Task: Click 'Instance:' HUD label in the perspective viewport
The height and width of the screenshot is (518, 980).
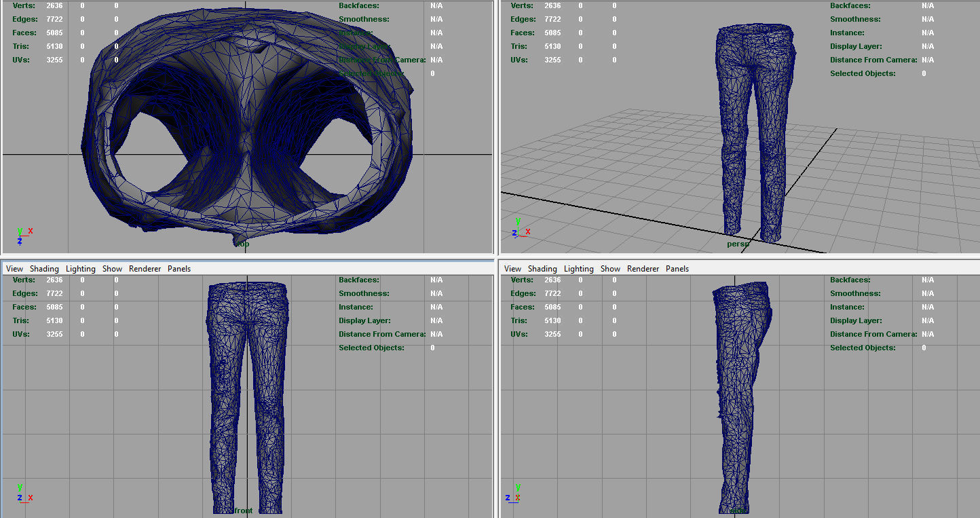Action: [x=847, y=33]
